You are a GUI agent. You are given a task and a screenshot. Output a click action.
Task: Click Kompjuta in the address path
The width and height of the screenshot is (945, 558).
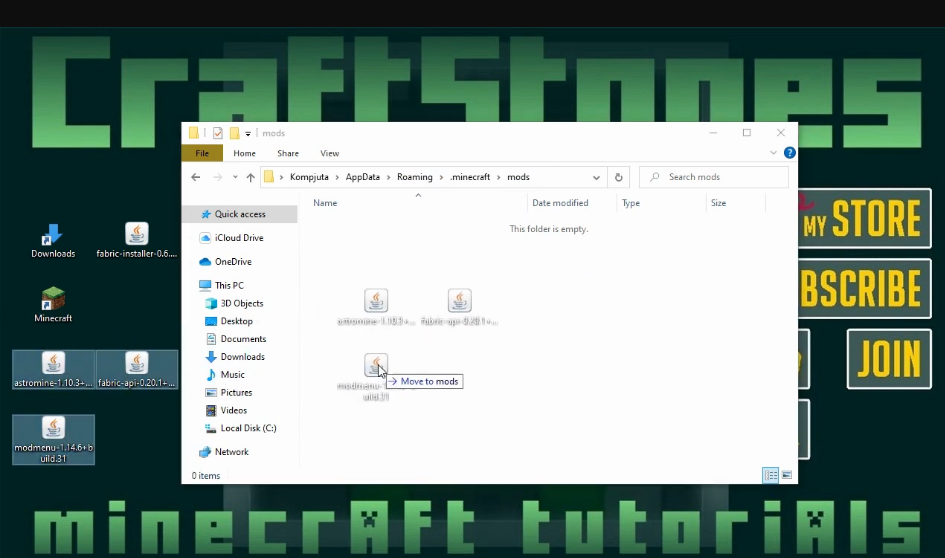[x=309, y=177]
